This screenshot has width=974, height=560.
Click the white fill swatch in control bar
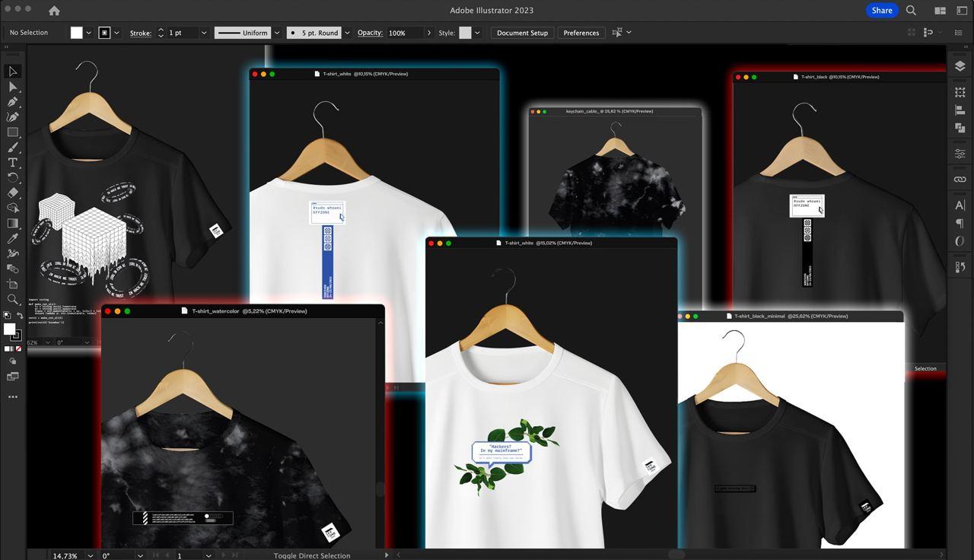[76, 33]
